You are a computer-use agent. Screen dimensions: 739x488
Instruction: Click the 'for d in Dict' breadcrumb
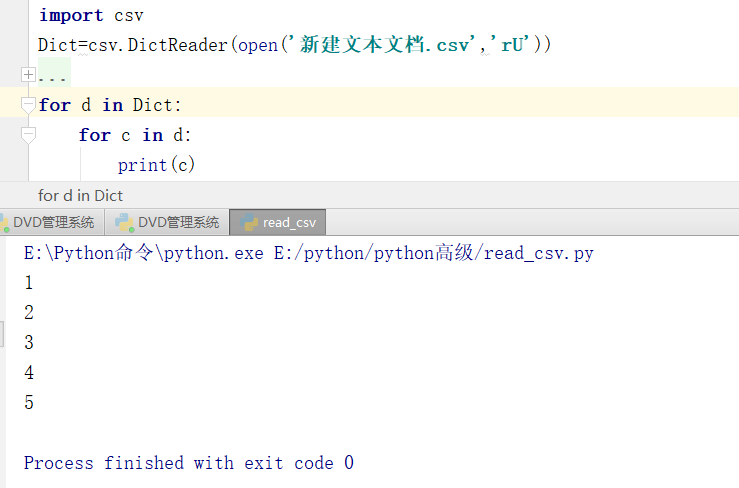(80, 195)
